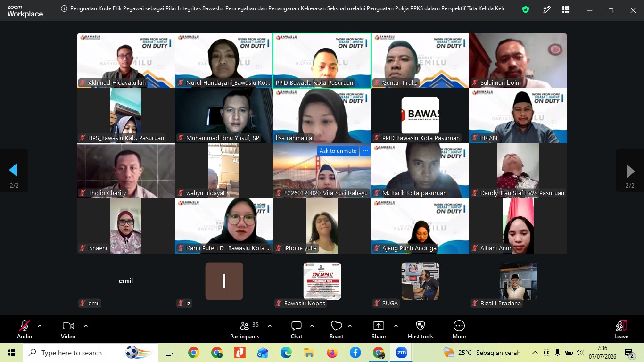The width and height of the screenshot is (644, 362).
Task: Select Sulaiman boim's video tile
Action: pyautogui.click(x=518, y=60)
